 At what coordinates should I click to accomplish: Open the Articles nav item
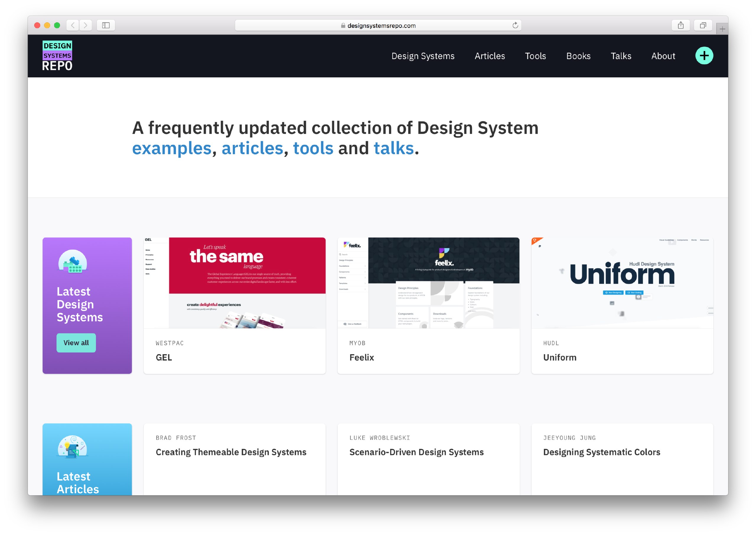[490, 56]
